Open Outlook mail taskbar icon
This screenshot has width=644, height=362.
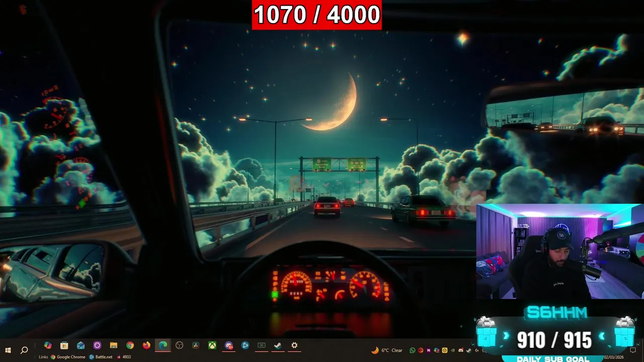pyautogui.click(x=80, y=345)
